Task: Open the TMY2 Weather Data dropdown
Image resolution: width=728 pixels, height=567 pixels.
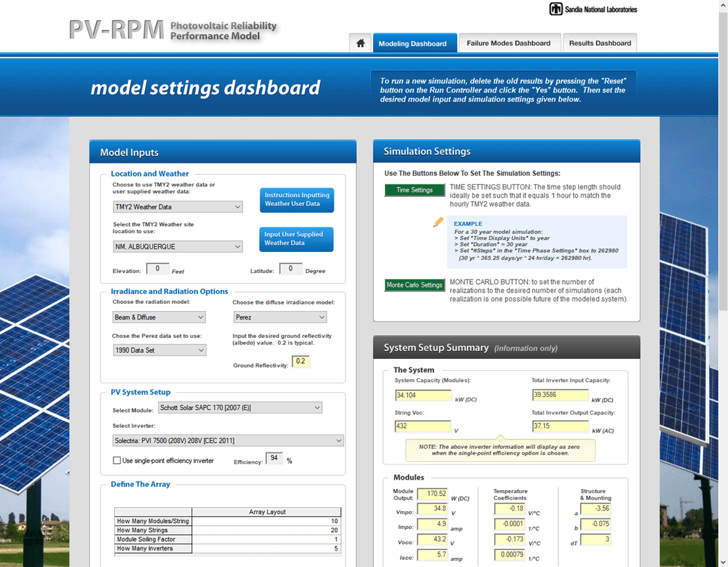Action: coord(178,207)
